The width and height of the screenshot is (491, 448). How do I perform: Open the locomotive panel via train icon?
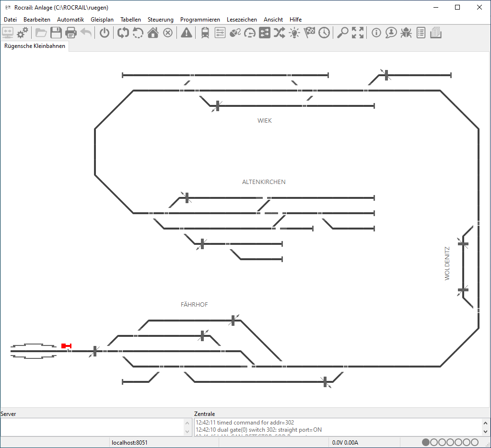pyautogui.click(x=205, y=33)
